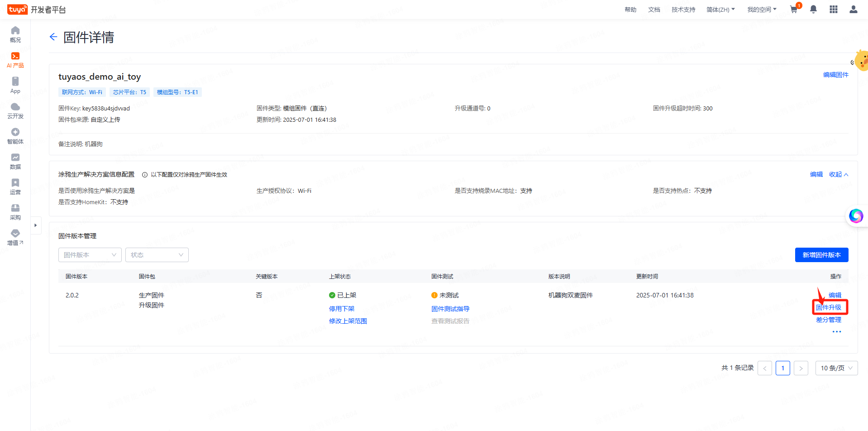Open 固件测试指导 link
The width and height of the screenshot is (868, 431).
click(450, 309)
